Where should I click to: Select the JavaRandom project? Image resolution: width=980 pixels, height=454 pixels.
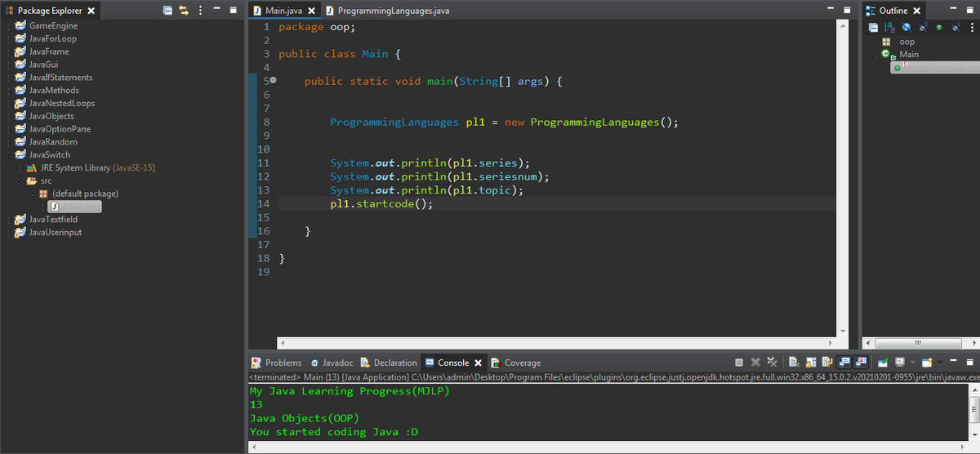pyautogui.click(x=53, y=142)
